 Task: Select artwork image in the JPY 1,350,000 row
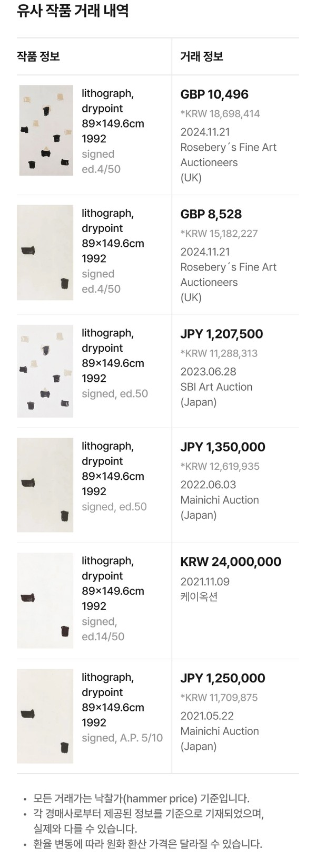(45, 485)
